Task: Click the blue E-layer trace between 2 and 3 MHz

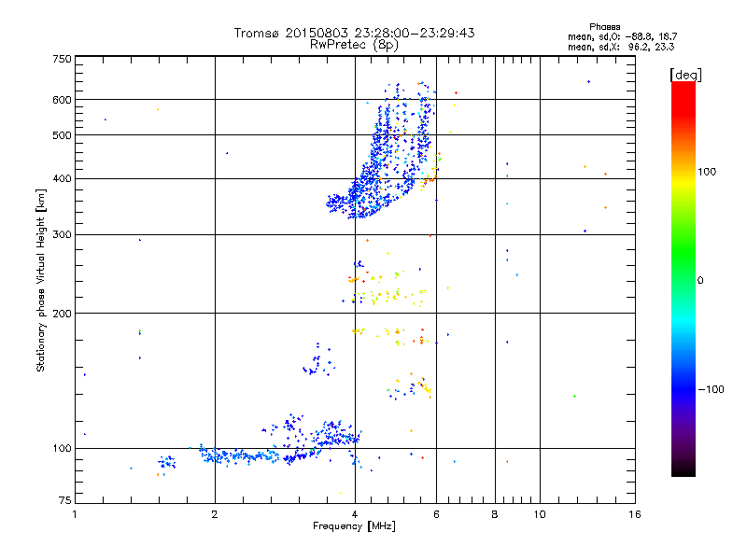Action: [x=238, y=456]
